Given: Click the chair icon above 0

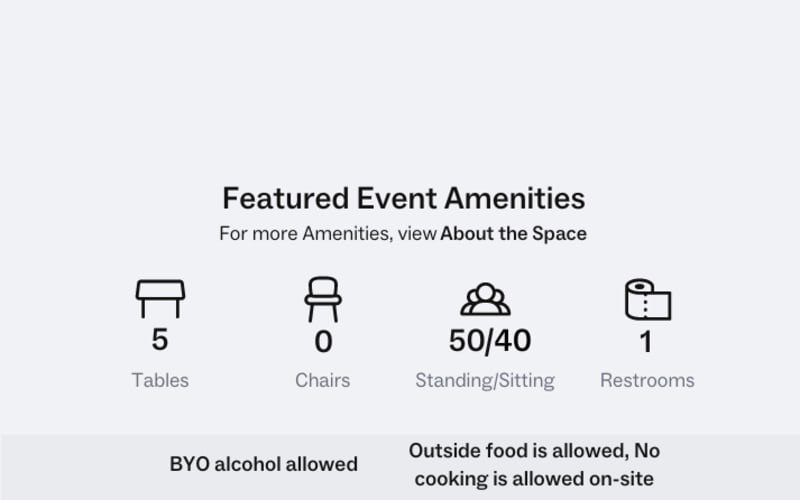Looking at the screenshot, I should (x=323, y=299).
